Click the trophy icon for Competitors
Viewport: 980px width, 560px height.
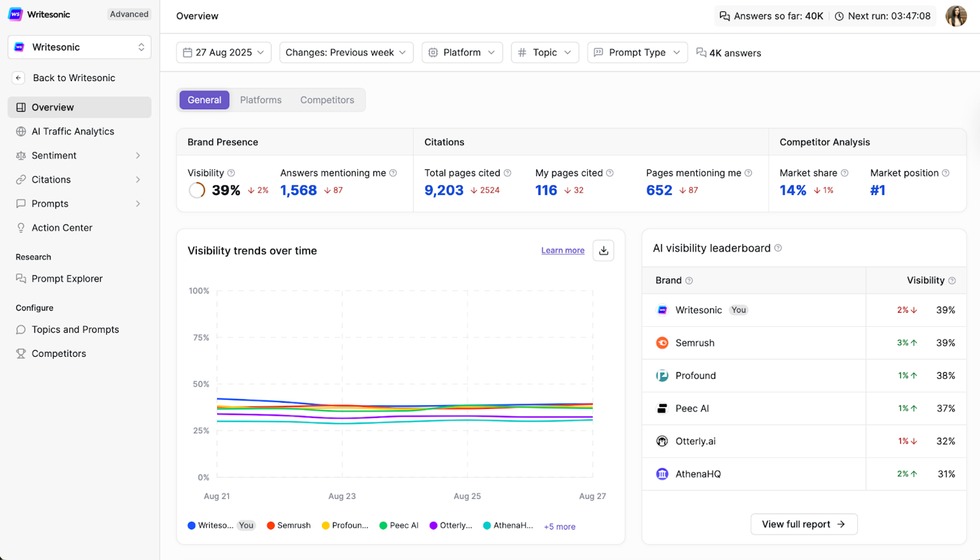click(x=21, y=353)
